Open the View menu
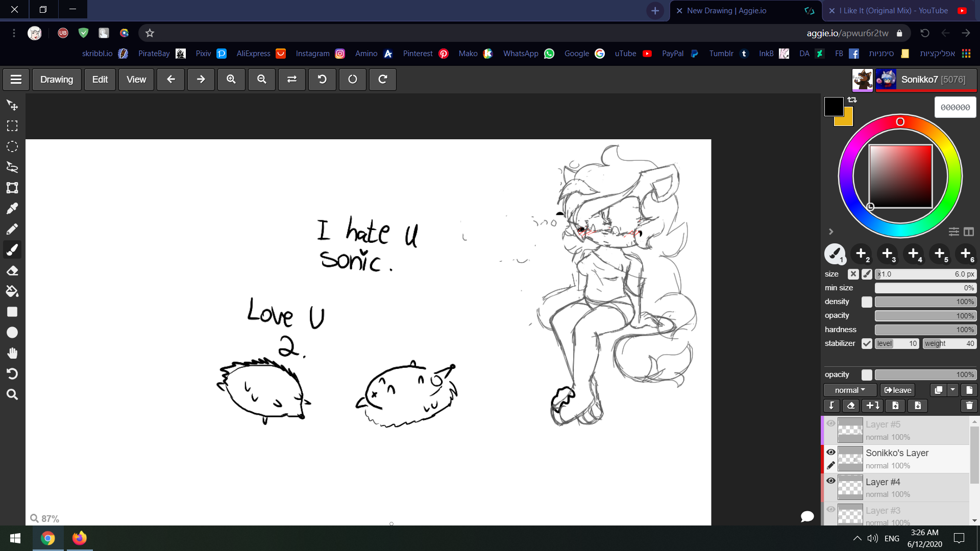 [136, 80]
